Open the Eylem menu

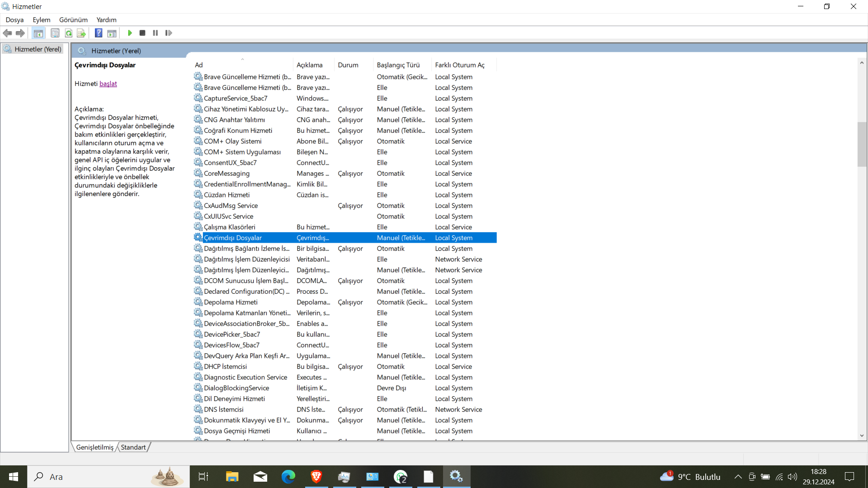(41, 20)
